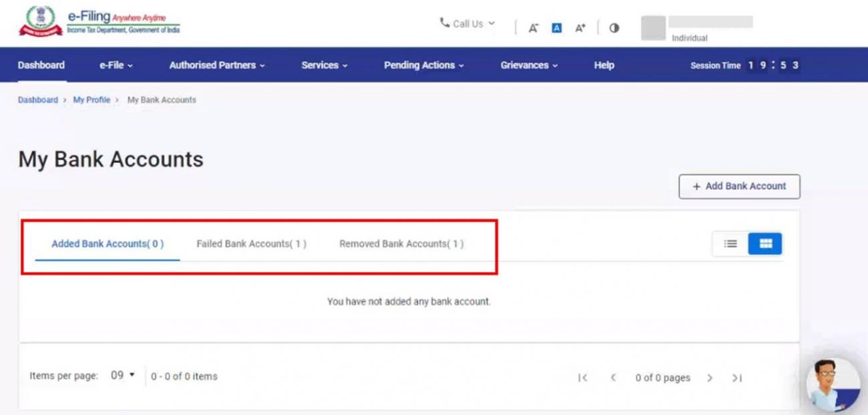
Task: Click the Call Us phone icon
Action: [444, 23]
